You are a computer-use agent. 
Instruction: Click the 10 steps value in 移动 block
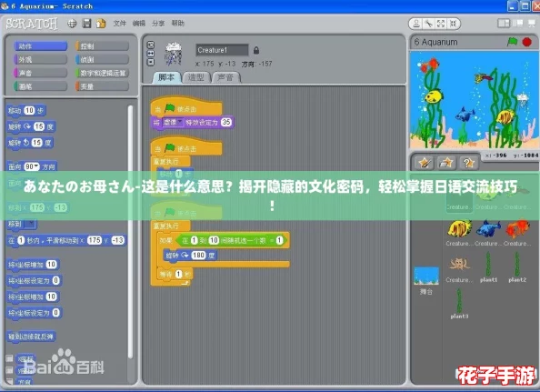pyautogui.click(x=29, y=111)
